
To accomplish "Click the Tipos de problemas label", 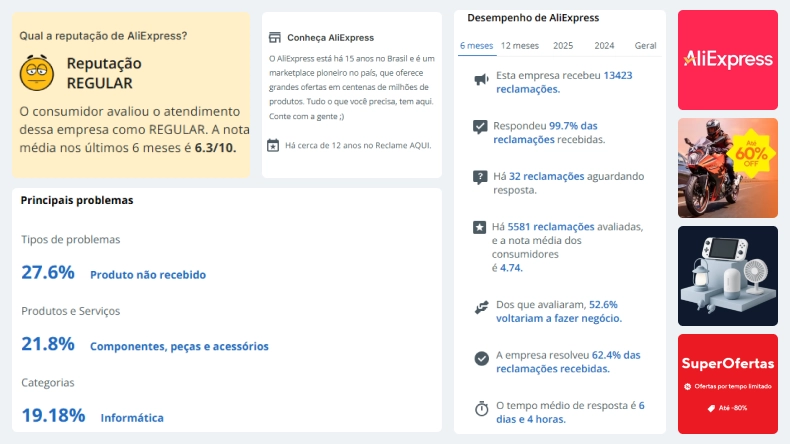I will [x=71, y=239].
